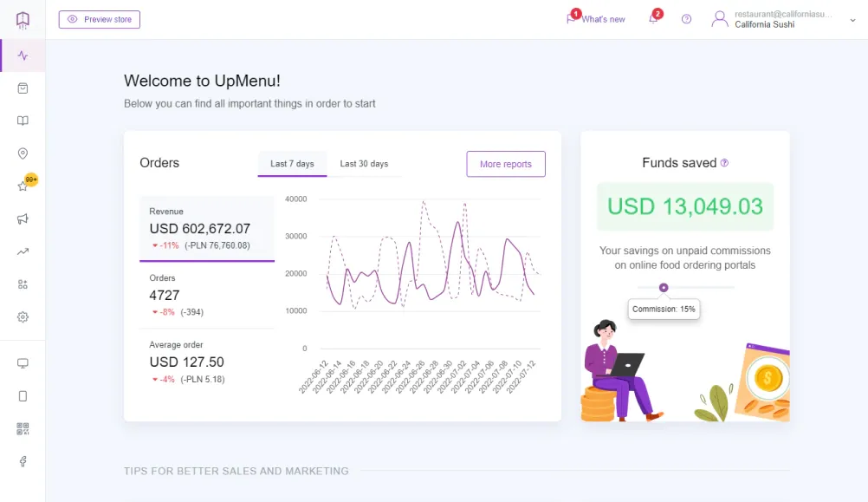Click the woman with laptop illustration

(621, 370)
